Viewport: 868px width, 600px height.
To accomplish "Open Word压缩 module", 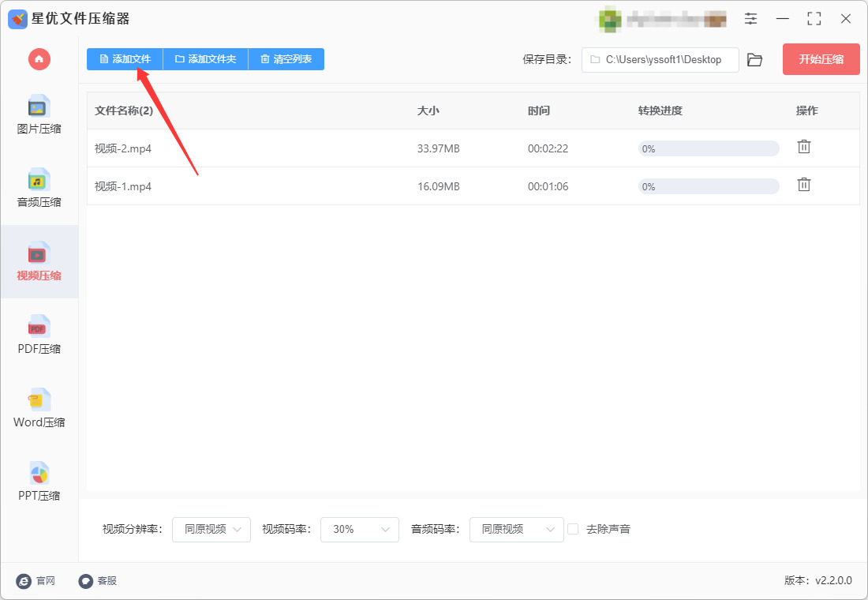I will coord(39,407).
